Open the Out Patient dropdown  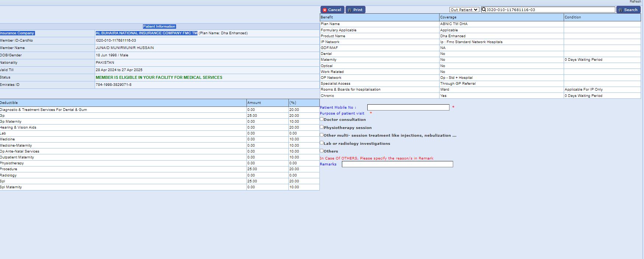click(x=464, y=10)
